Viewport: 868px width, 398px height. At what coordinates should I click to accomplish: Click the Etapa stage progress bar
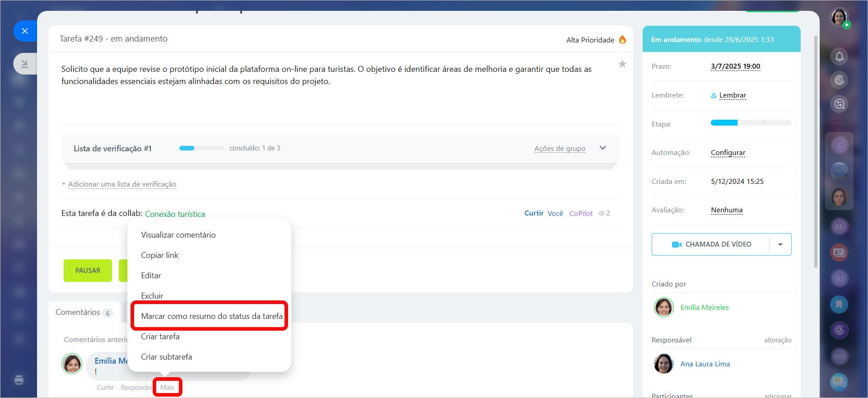coord(751,123)
